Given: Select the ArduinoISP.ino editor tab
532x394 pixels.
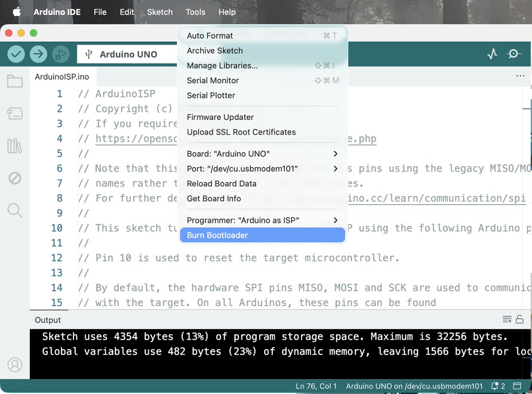Looking at the screenshot, I should [x=62, y=77].
